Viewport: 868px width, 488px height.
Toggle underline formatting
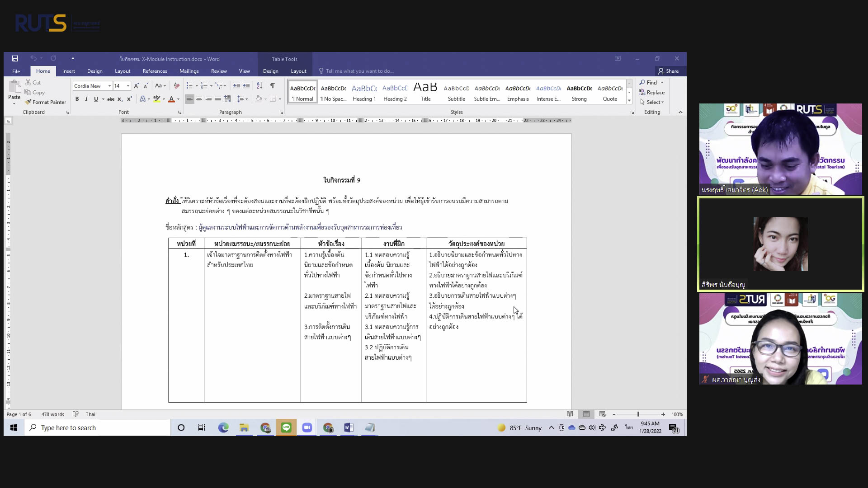pyautogui.click(x=96, y=99)
